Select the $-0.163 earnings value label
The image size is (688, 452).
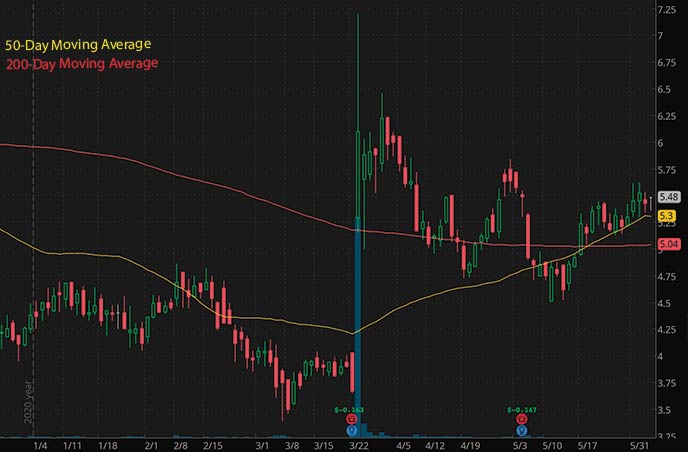(349, 410)
